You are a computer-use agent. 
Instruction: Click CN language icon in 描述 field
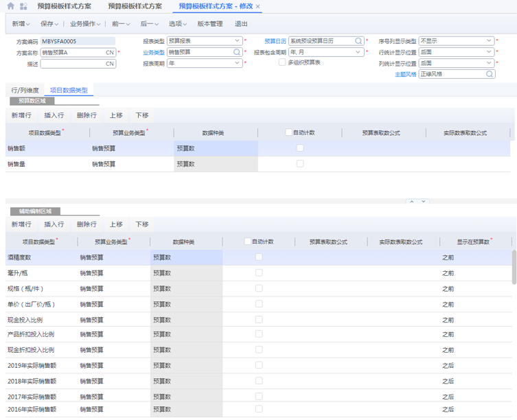coord(110,64)
